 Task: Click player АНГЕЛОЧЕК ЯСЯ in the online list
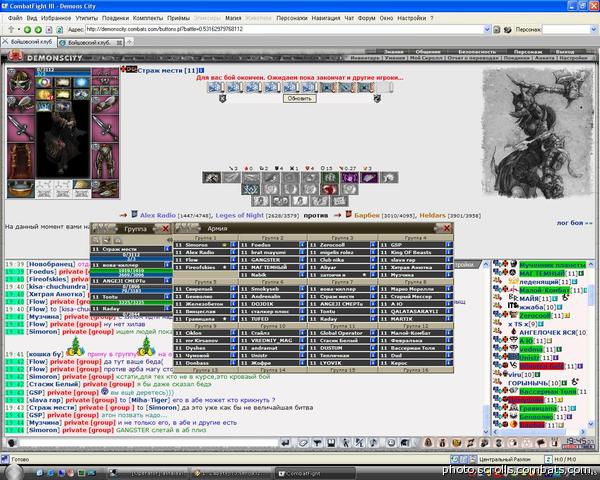point(547,333)
